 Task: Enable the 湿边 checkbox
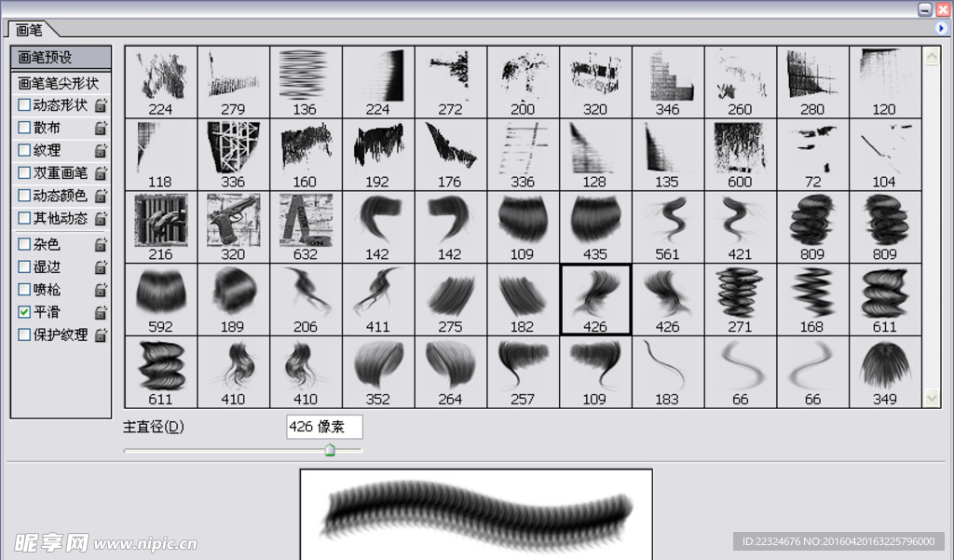pos(25,266)
